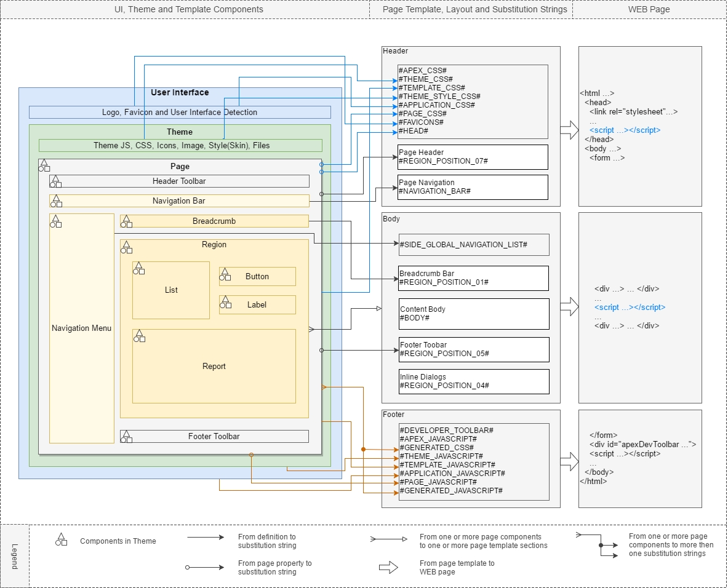Image resolution: width=728 pixels, height=588 pixels.
Task: Click the block arrow beside Footer template section
Action: point(569,461)
